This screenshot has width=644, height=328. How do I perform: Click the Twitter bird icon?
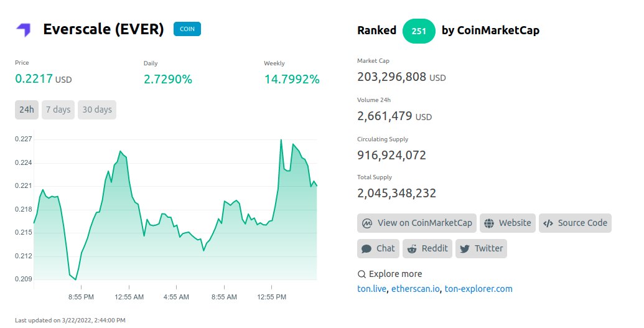464,248
